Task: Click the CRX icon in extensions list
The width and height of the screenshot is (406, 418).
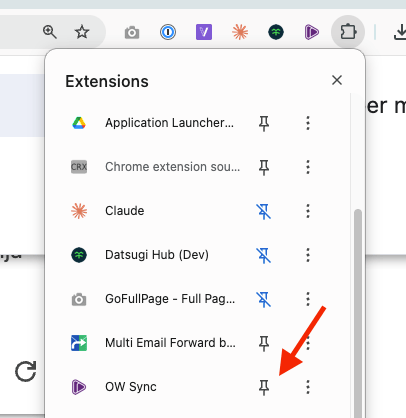Action: [x=79, y=167]
